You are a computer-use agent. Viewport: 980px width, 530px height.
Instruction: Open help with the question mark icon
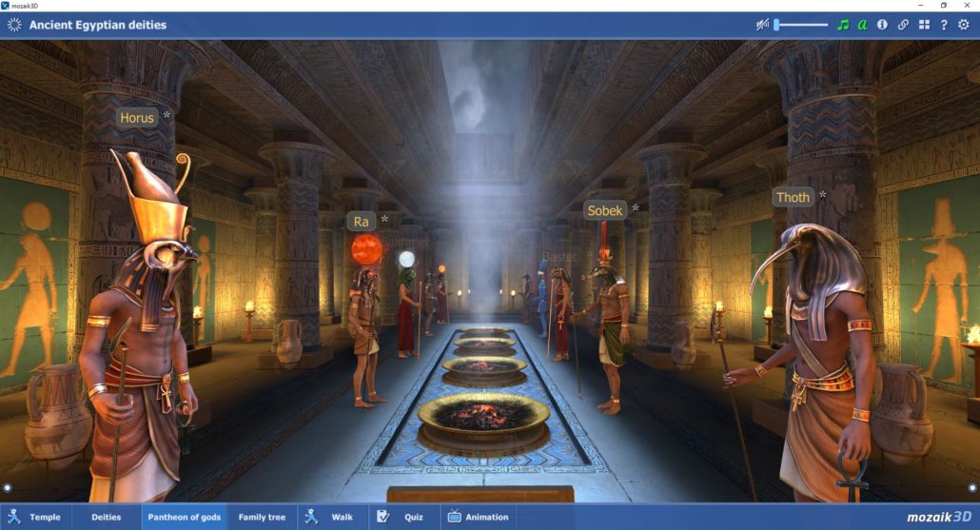944,25
